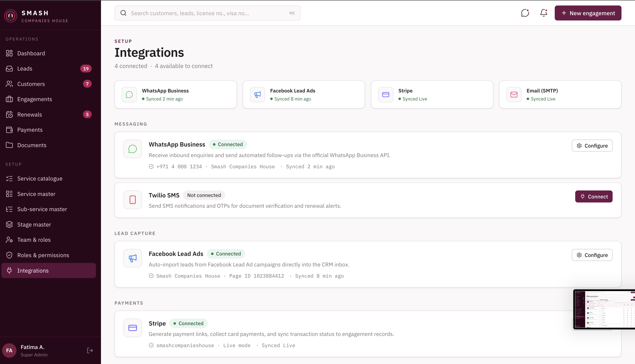
Task: Click the Not connected badge for Twilio SMS
Action: tap(204, 195)
